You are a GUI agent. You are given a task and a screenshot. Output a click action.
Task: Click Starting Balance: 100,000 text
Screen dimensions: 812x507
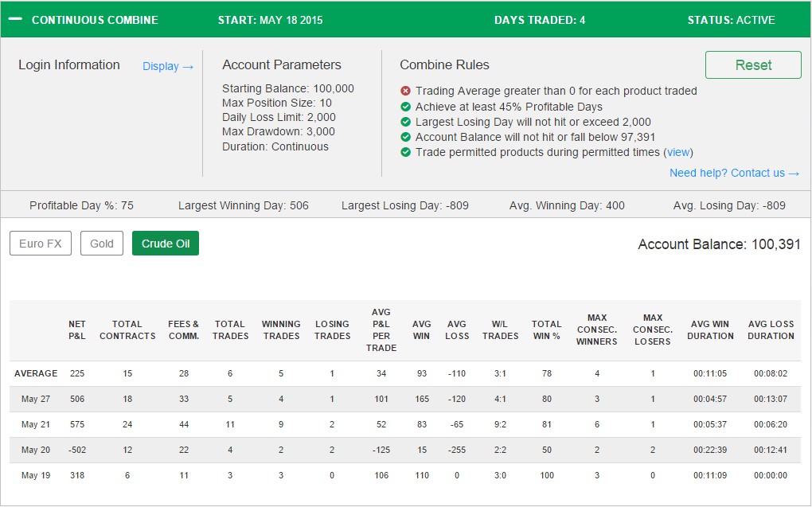click(288, 88)
